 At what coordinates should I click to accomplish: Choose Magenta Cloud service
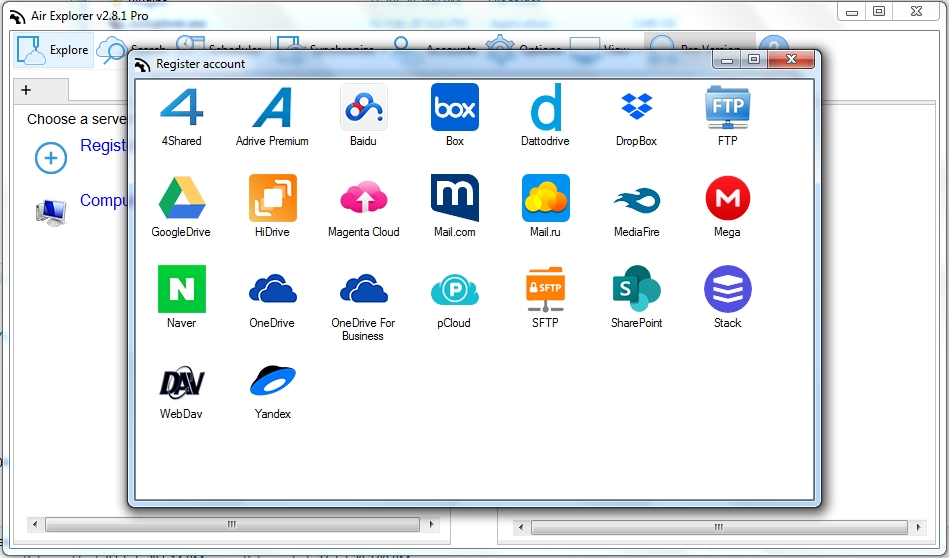coord(363,198)
